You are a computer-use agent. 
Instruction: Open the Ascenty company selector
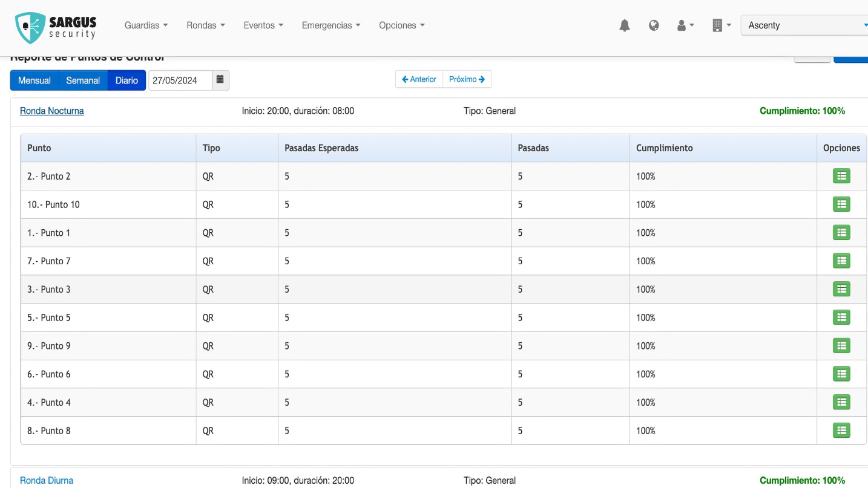804,25
